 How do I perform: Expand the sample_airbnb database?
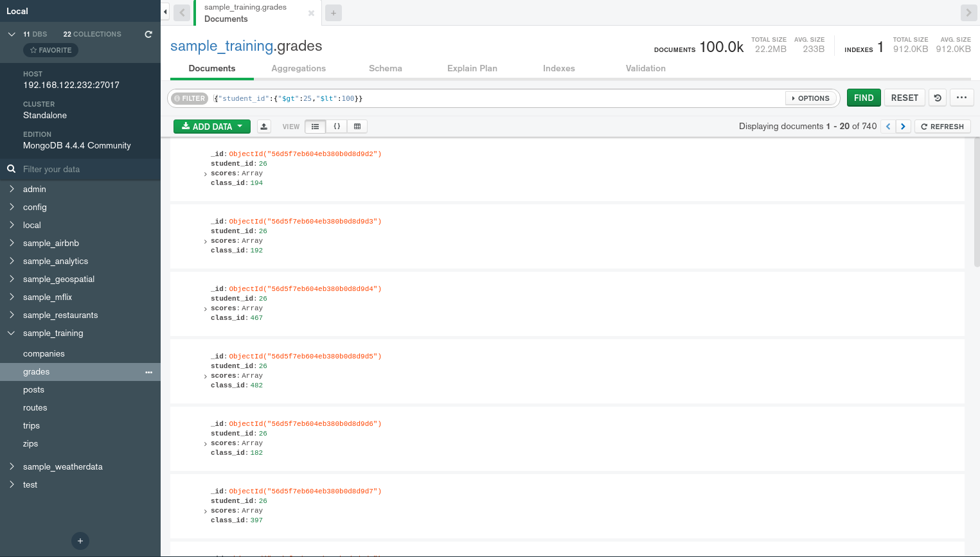[x=12, y=243]
